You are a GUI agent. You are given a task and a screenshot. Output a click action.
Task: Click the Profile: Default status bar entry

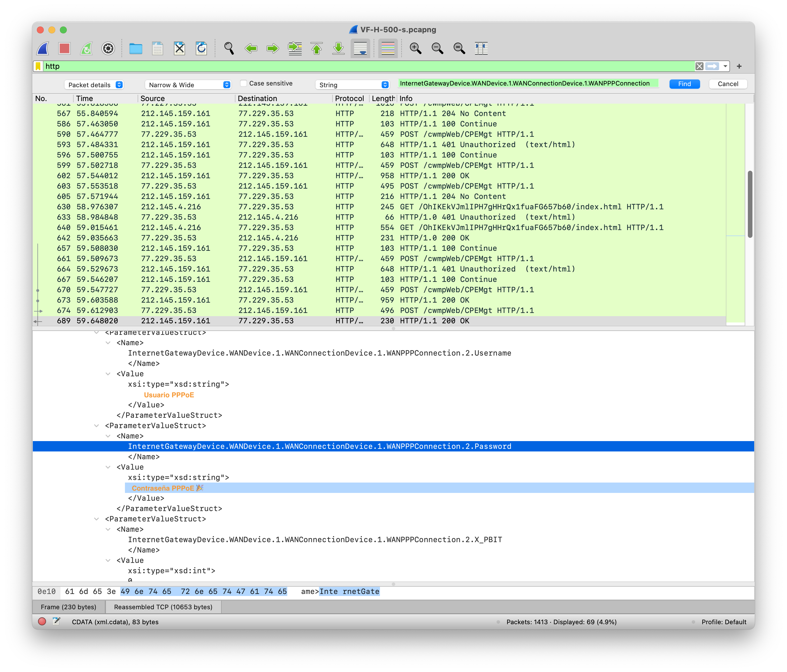pyautogui.click(x=724, y=622)
